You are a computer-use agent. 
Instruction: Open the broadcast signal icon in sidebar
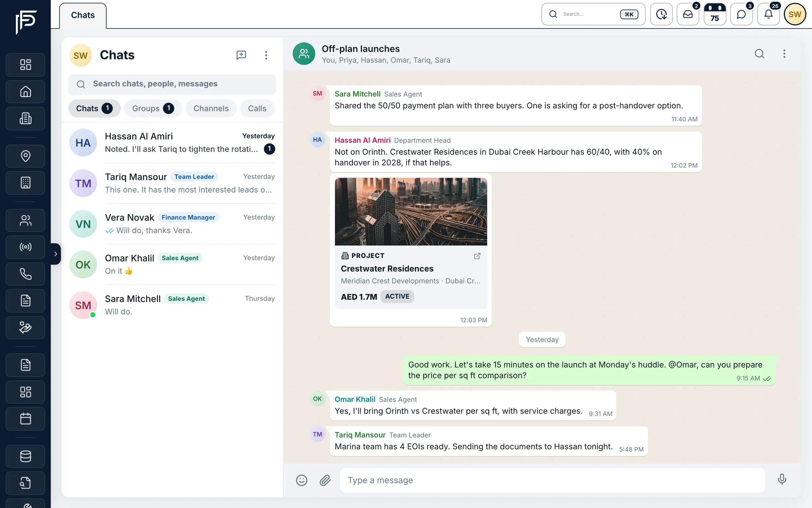point(25,247)
